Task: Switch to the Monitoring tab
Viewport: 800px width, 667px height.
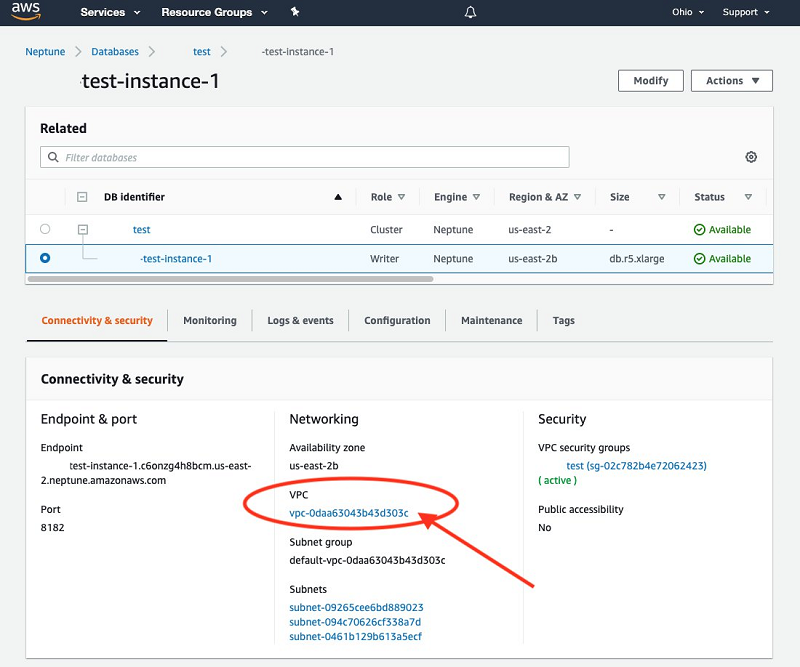Action: [x=210, y=320]
